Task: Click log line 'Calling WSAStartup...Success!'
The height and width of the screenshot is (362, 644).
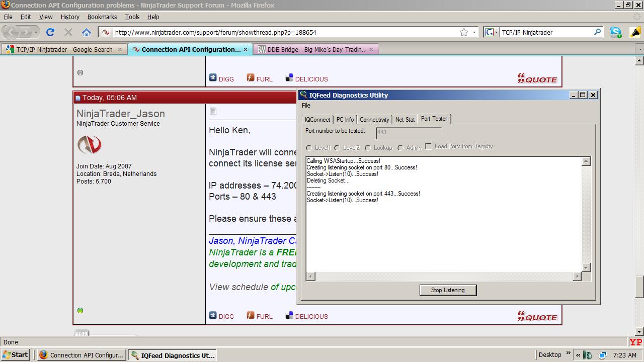Action: [344, 161]
